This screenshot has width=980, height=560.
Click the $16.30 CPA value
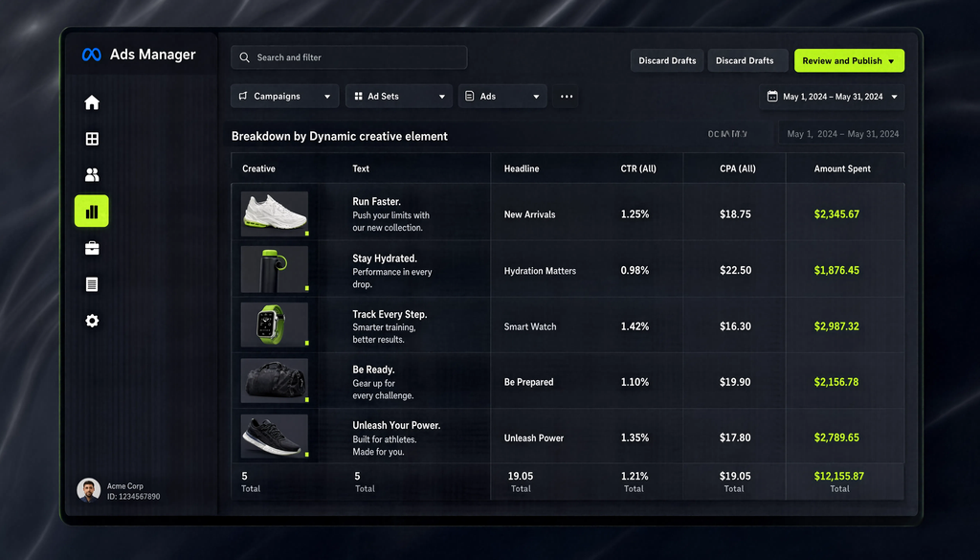tap(735, 326)
